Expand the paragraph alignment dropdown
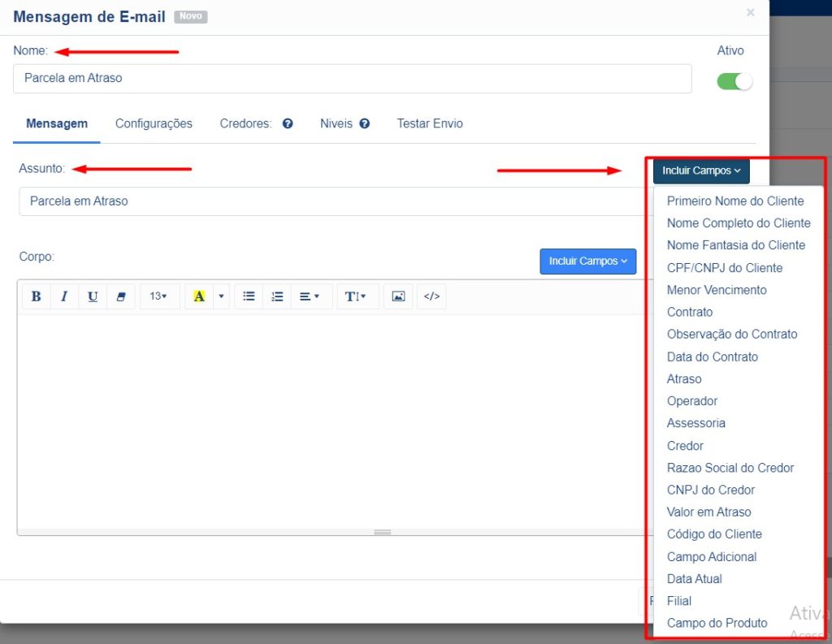 pyautogui.click(x=310, y=296)
